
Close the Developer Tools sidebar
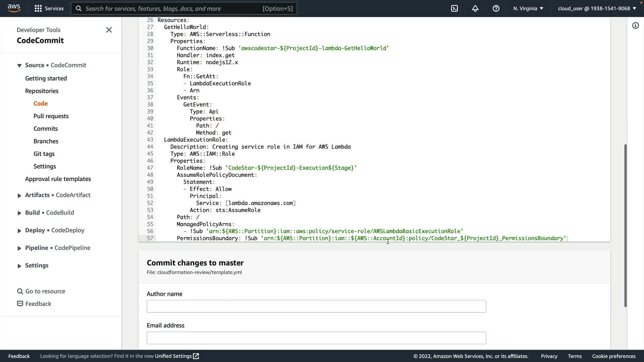click(109, 30)
